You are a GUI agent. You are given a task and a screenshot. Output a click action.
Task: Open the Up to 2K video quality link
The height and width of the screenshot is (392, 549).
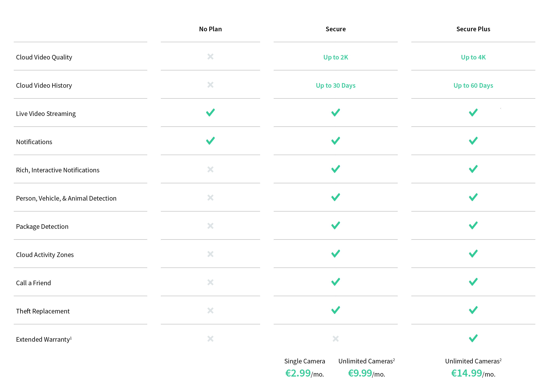[x=335, y=57]
